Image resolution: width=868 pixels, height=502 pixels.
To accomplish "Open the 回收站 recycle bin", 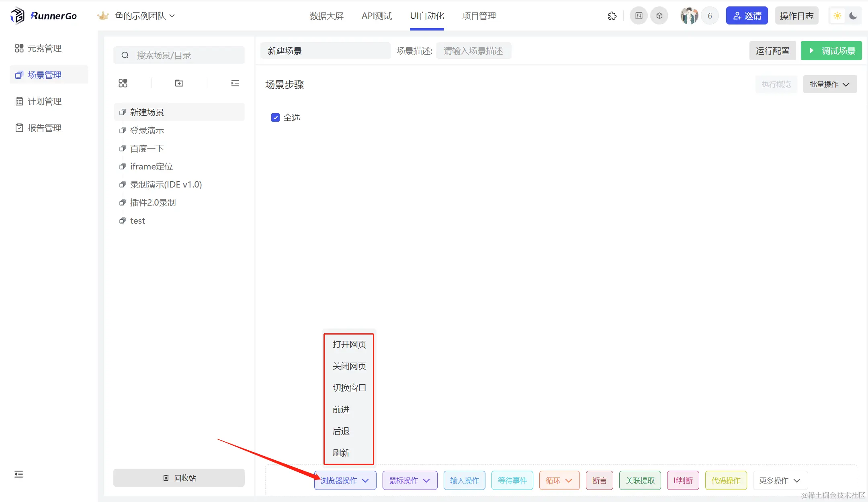I will pos(179,478).
